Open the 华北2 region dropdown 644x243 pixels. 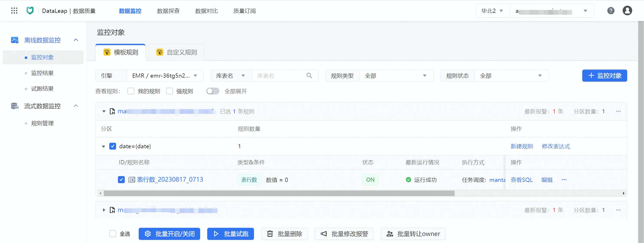493,11
